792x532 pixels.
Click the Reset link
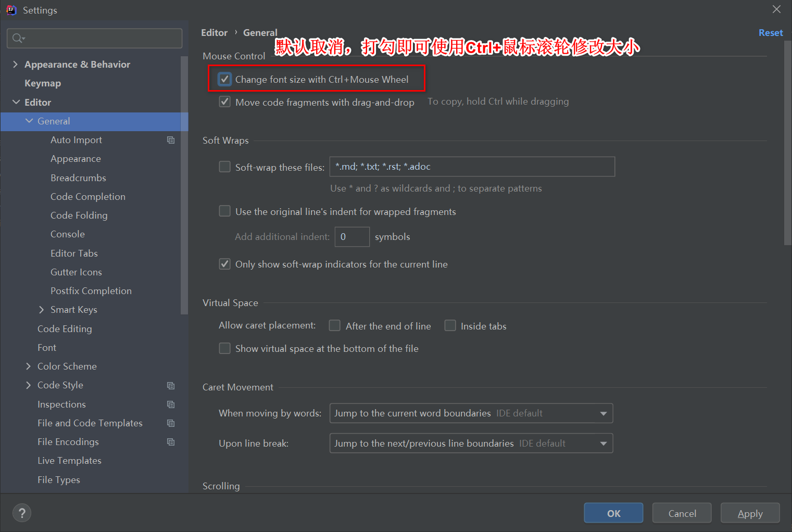coord(771,32)
